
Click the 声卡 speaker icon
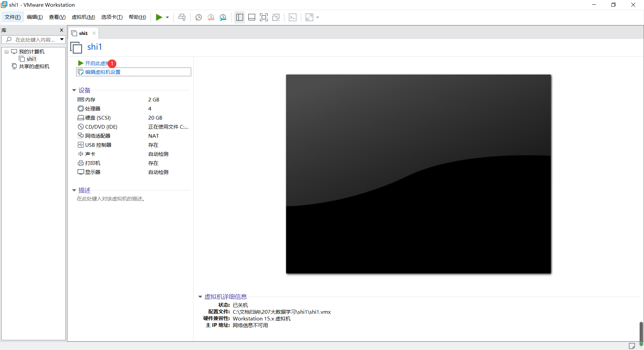(x=80, y=154)
